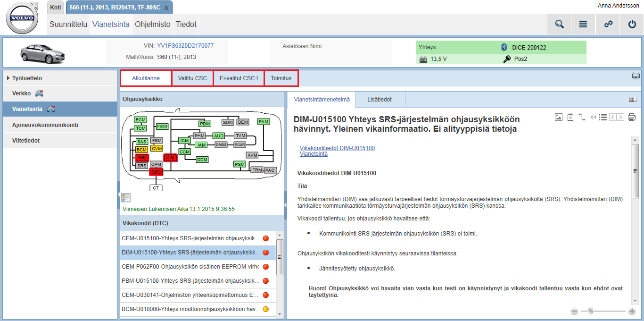644x321 pixels.
Task: Click the VIN YV1FS6320D2170077 link
Action: pyautogui.click(x=185, y=46)
